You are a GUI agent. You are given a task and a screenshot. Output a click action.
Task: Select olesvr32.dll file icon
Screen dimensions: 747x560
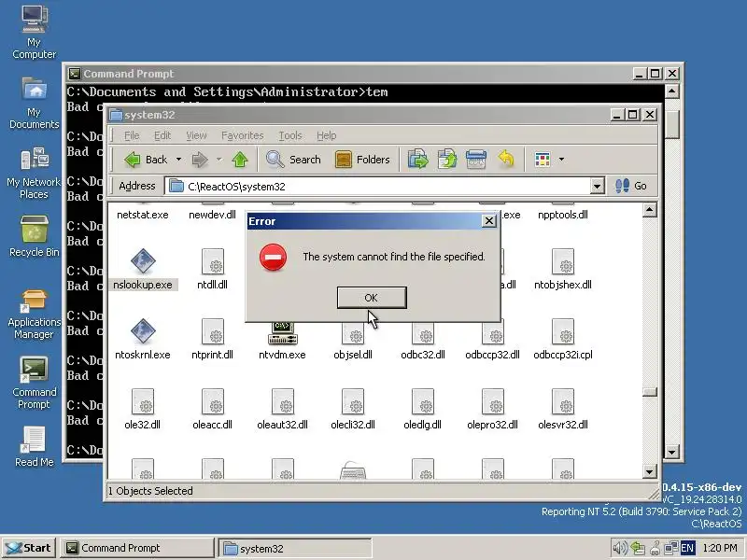tap(563, 401)
